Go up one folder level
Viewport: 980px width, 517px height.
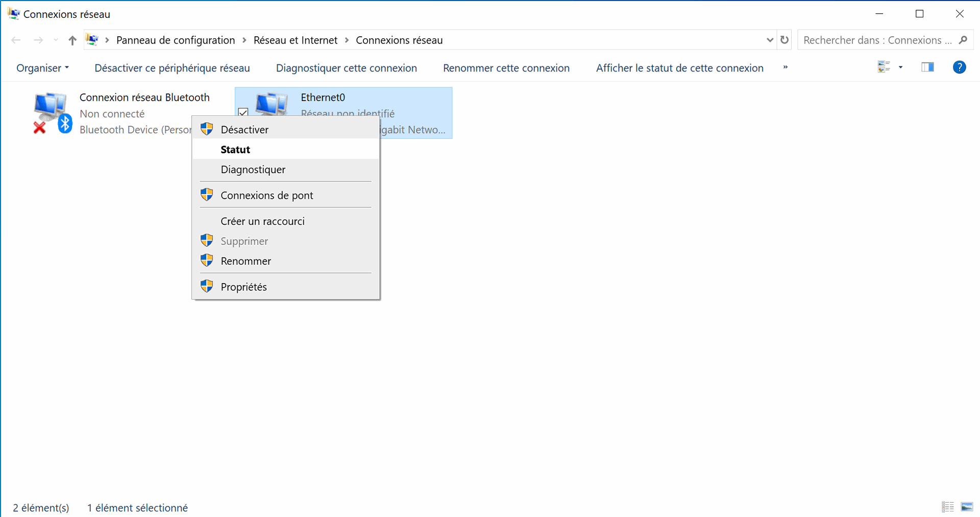pos(72,40)
